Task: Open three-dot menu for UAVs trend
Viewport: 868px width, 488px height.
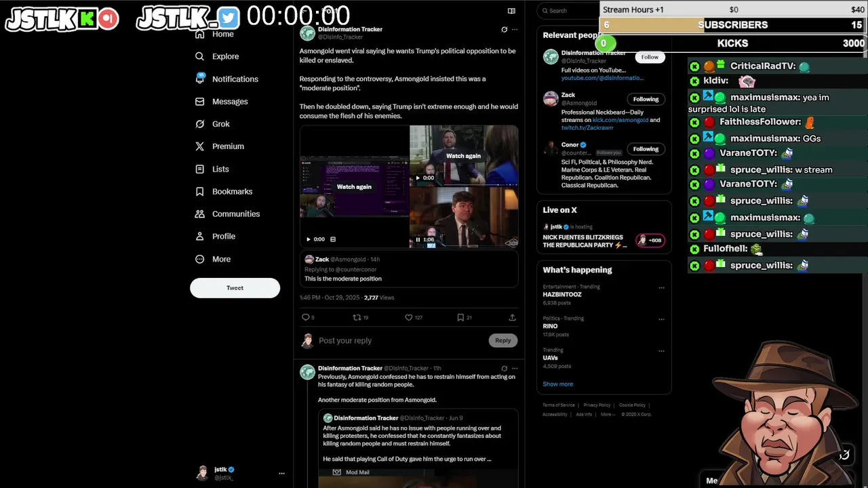Action: pos(661,351)
